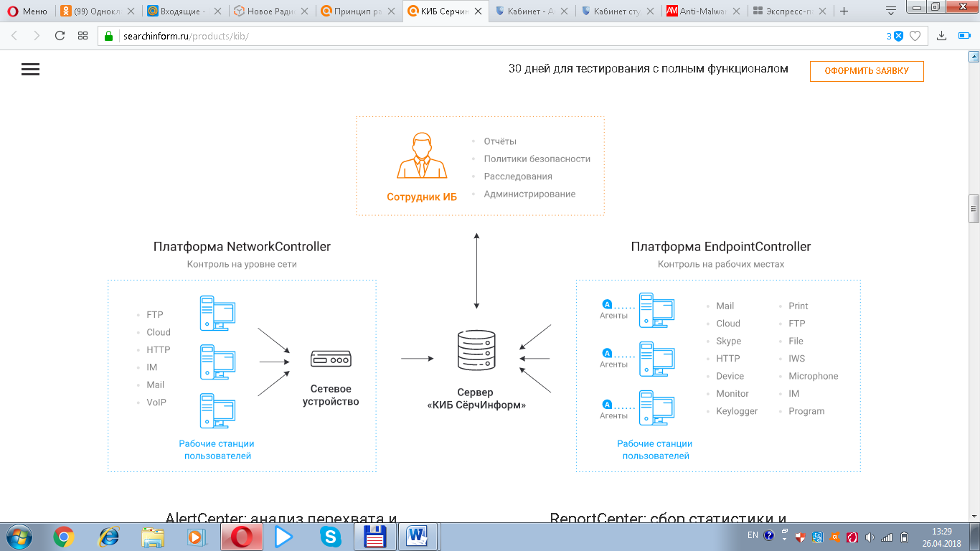980x551 pixels.
Task: Open the blocked ads shield icon
Action: (898, 36)
